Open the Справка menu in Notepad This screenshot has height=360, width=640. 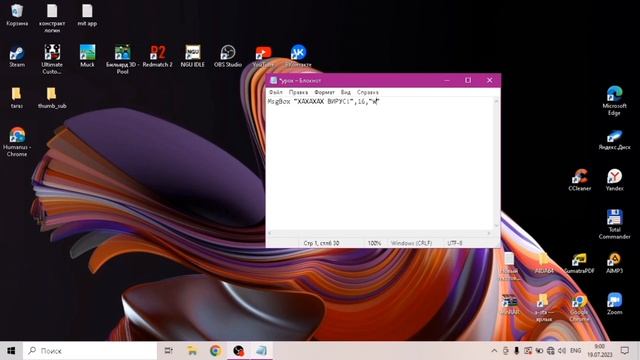368,92
